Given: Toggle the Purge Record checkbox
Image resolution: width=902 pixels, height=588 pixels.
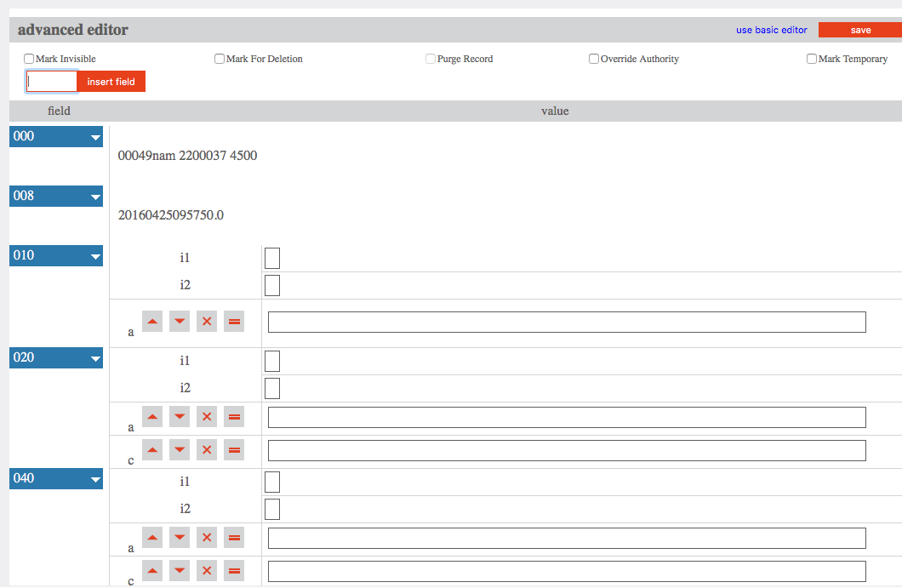Looking at the screenshot, I should point(431,59).
